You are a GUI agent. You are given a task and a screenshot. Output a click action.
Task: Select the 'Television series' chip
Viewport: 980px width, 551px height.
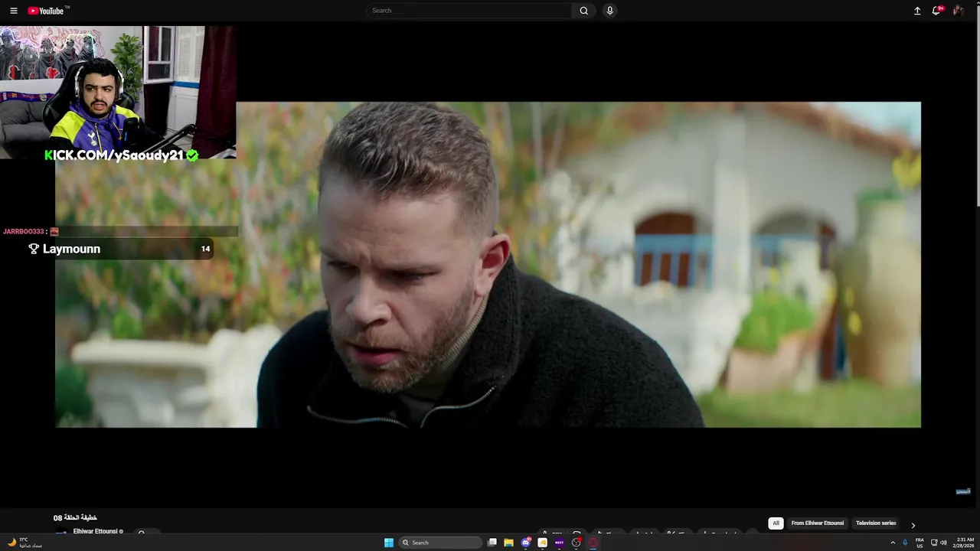[876, 523]
